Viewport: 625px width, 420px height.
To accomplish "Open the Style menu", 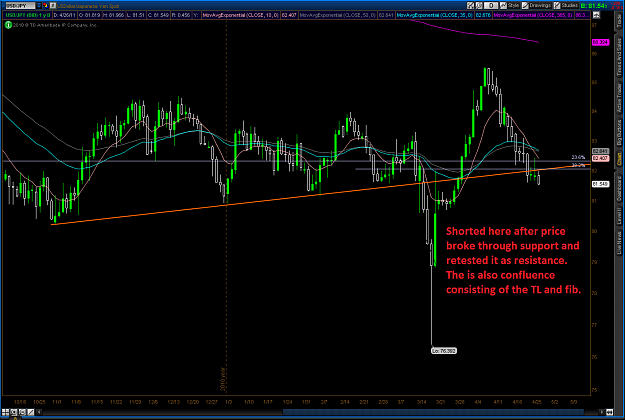I will point(510,6).
